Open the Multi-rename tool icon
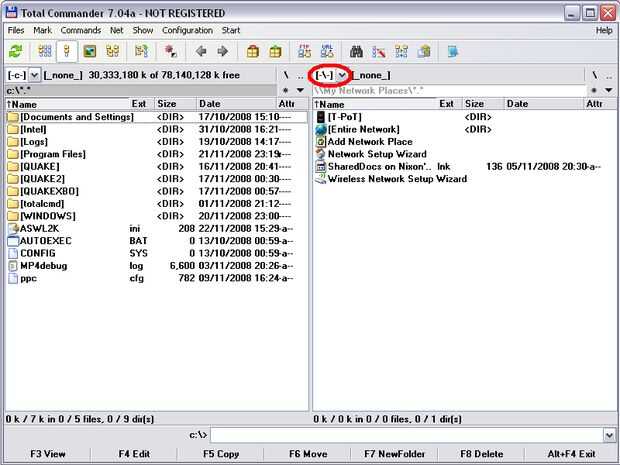The height and width of the screenshot is (465, 620). [x=379, y=51]
